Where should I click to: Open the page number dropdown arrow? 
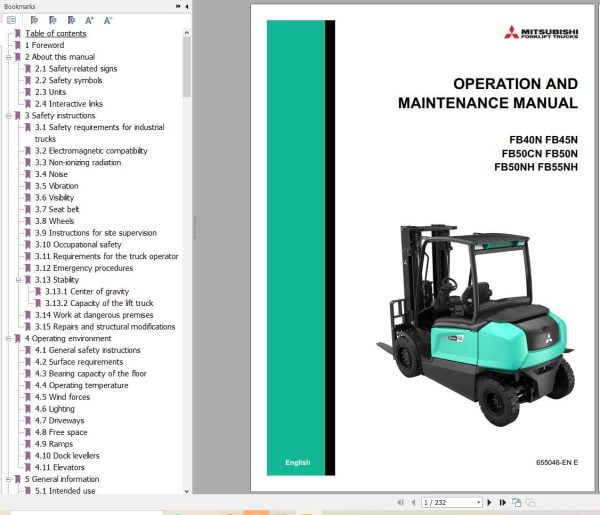point(478,502)
